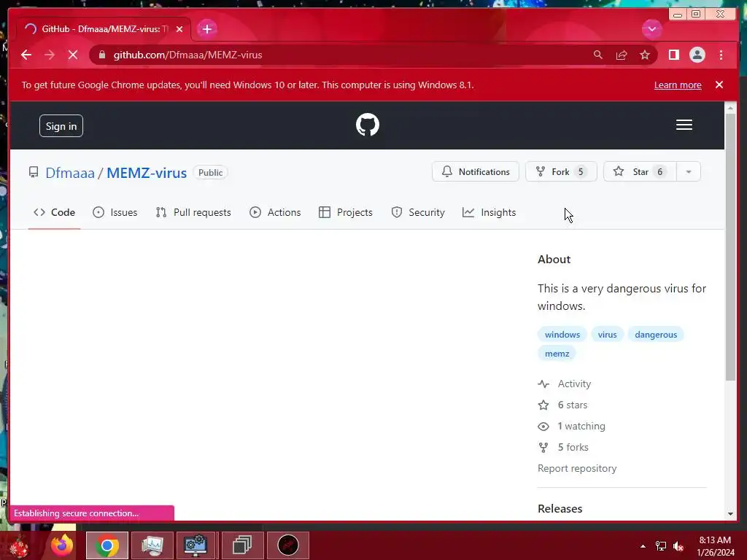Fork the repository

561,171
